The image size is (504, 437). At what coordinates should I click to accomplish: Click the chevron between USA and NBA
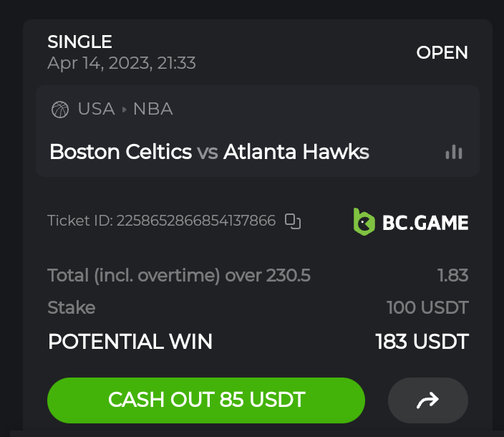124,110
